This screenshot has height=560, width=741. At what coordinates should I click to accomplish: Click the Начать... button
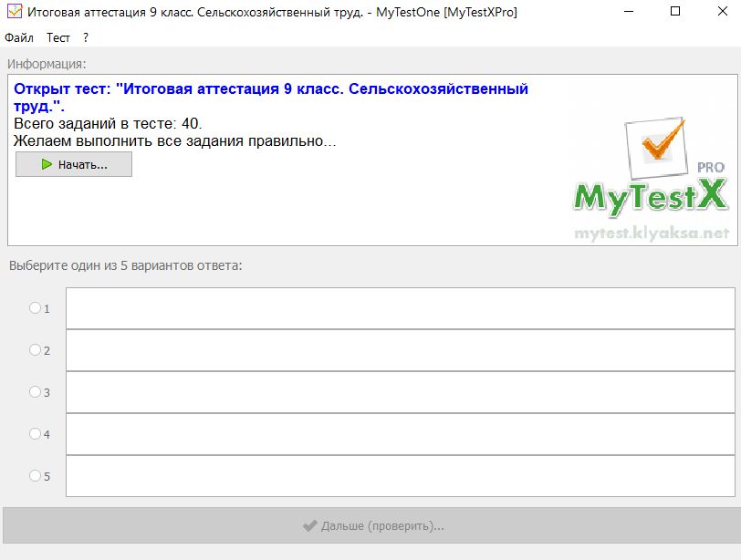click(x=74, y=164)
